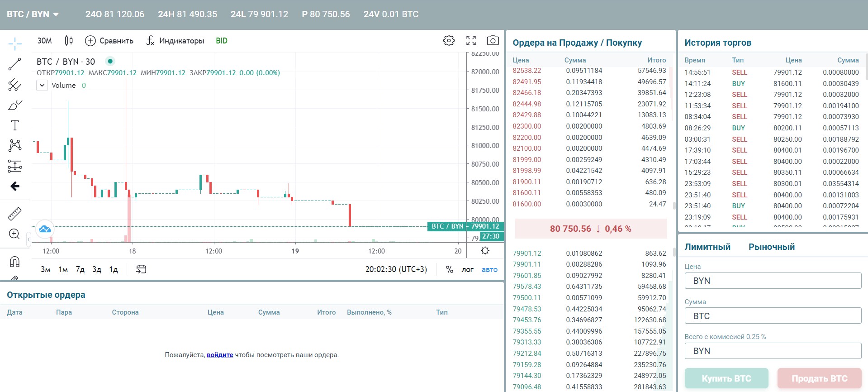The height and width of the screenshot is (392, 868).
Task: Collapse the left drawing toolbar
Action: click(28, 239)
